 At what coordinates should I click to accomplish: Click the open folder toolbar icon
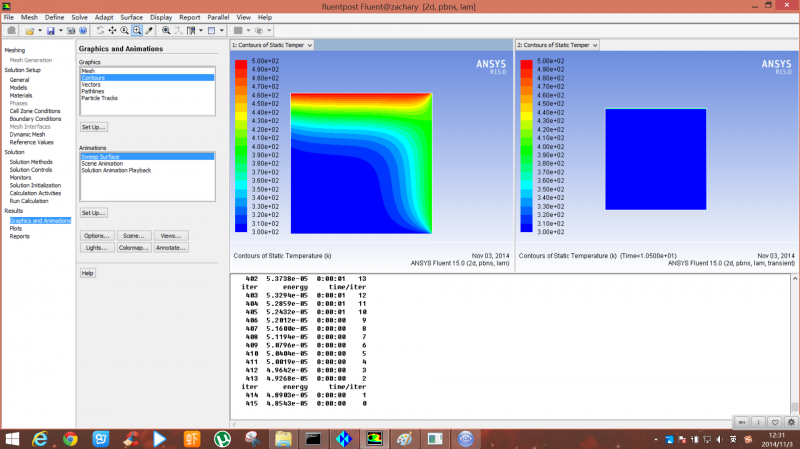29,30
